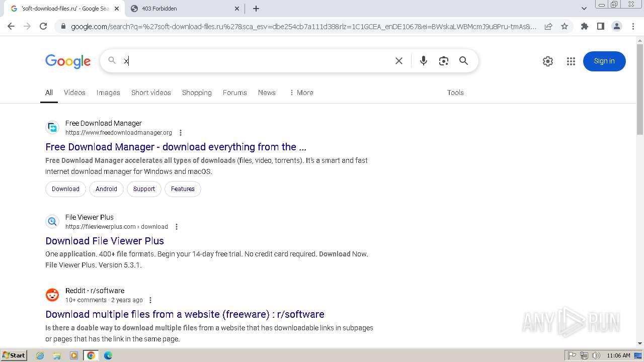The image size is (644, 362).
Task: Bookmark this page with the star icon
Action: tap(565, 26)
